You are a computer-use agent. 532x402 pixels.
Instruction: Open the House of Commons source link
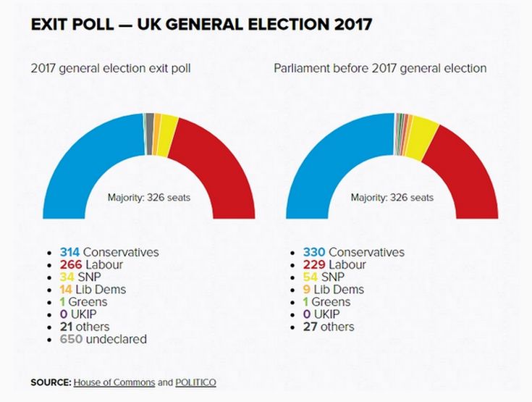114,382
